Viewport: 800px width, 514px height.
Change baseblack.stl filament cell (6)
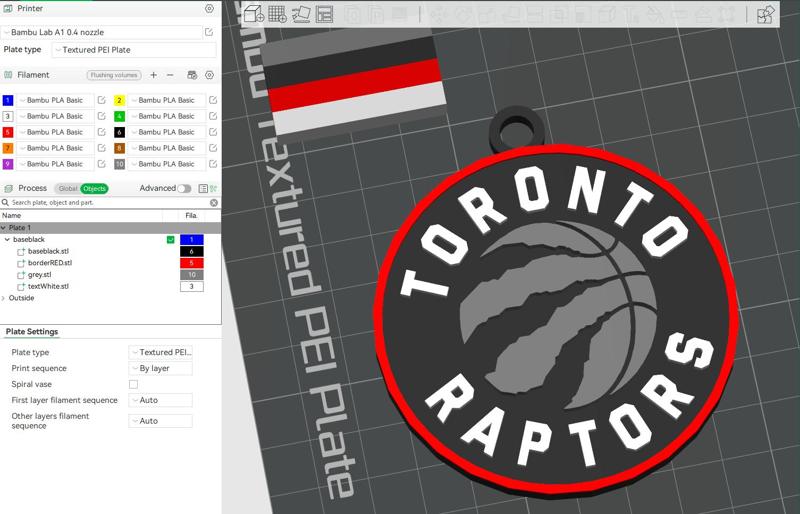[x=192, y=251]
